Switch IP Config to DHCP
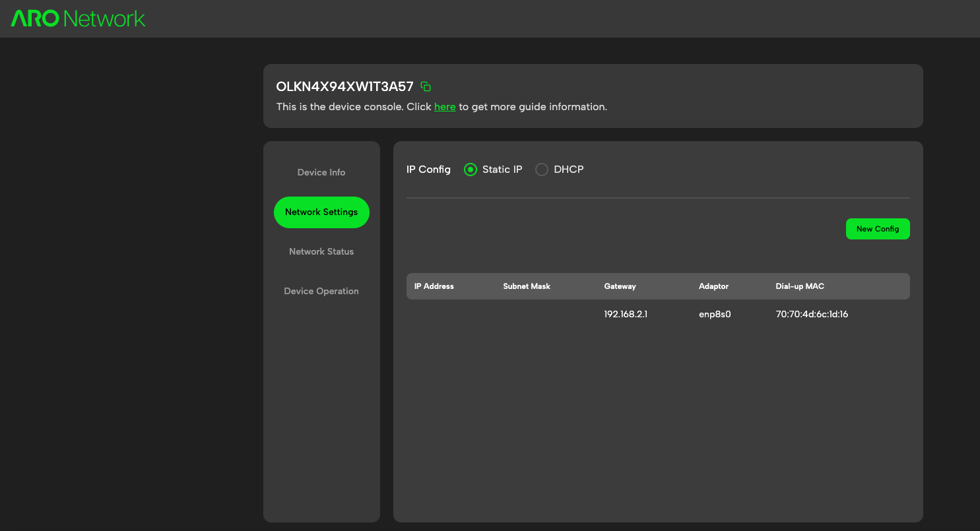980x531 pixels. (x=542, y=170)
